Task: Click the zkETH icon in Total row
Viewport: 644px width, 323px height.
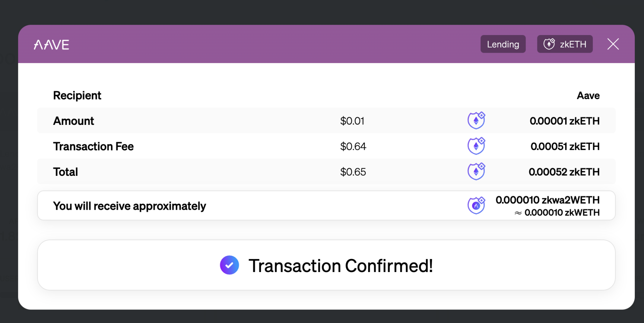Action: 476,172
